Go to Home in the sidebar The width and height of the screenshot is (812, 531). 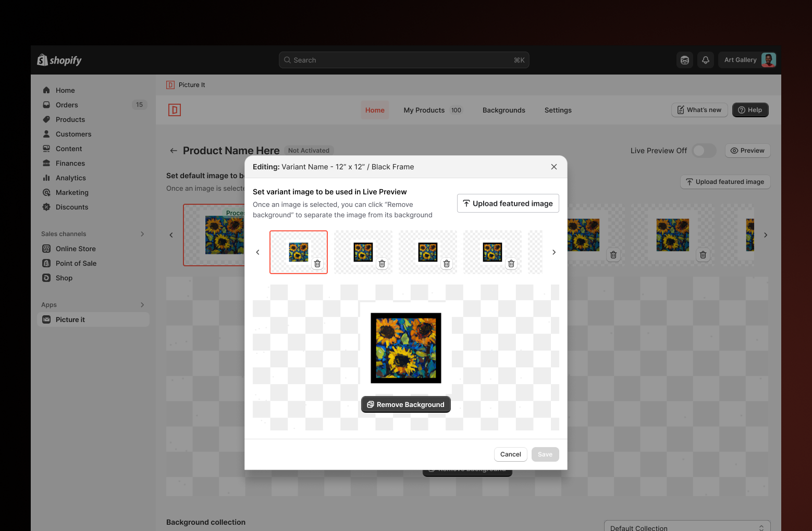click(93, 90)
